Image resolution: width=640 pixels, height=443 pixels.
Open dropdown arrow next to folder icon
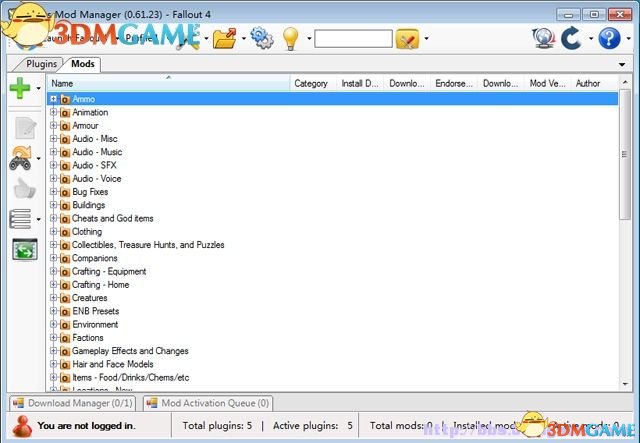click(x=244, y=38)
